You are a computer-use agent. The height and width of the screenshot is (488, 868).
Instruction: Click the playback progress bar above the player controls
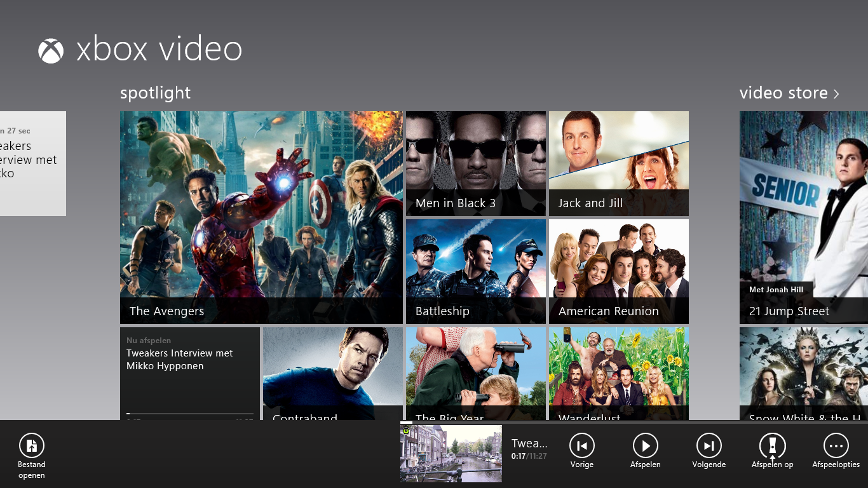coord(634,423)
